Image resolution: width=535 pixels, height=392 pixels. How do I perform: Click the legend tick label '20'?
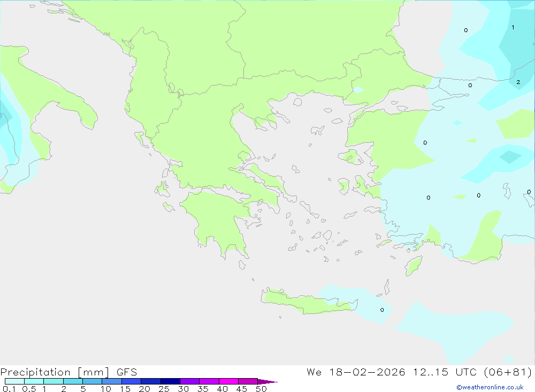coord(144,389)
